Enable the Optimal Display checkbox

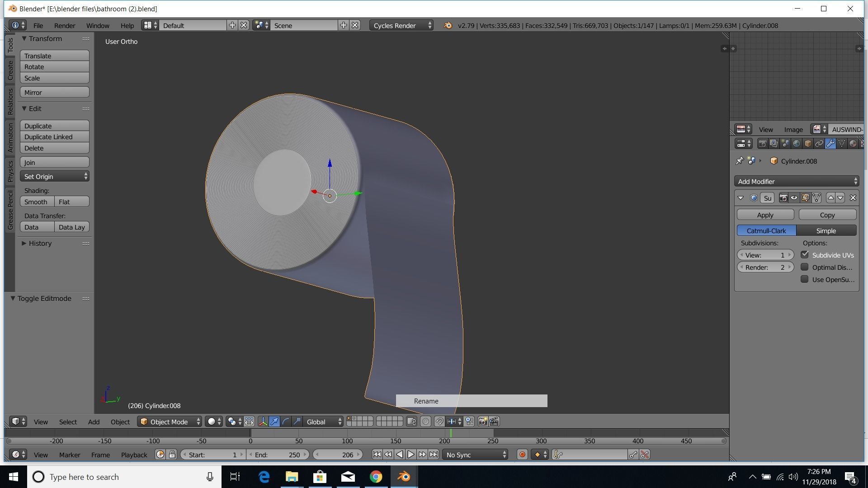(x=805, y=267)
